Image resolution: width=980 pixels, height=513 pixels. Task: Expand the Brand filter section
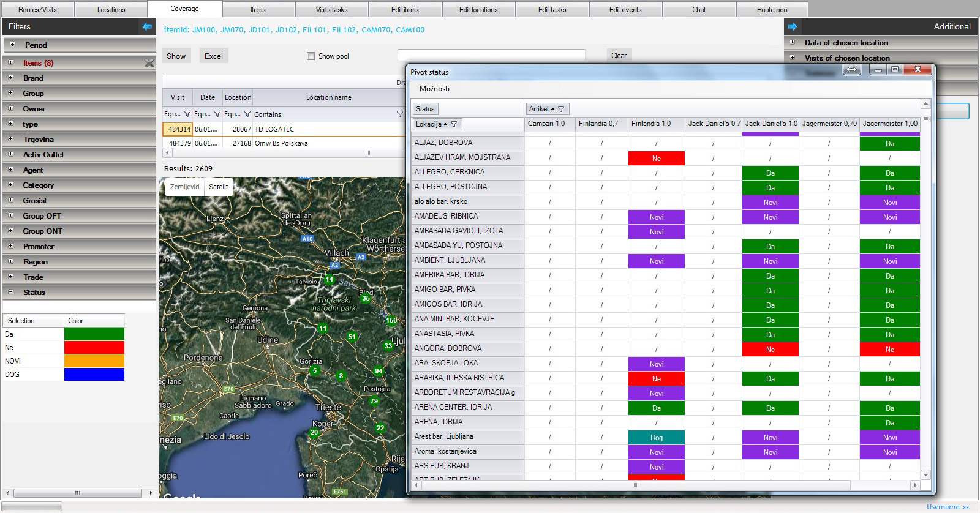(10, 78)
